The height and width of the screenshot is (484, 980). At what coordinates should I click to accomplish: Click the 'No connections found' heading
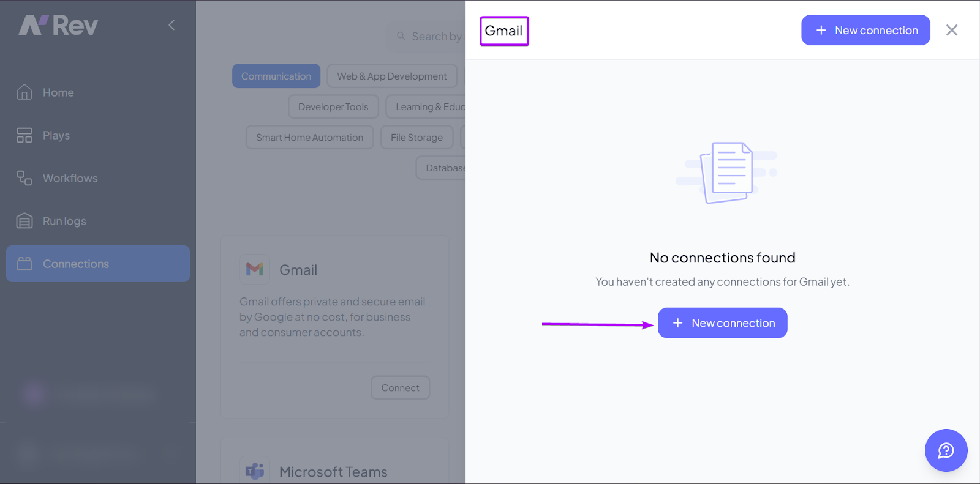[x=723, y=258]
